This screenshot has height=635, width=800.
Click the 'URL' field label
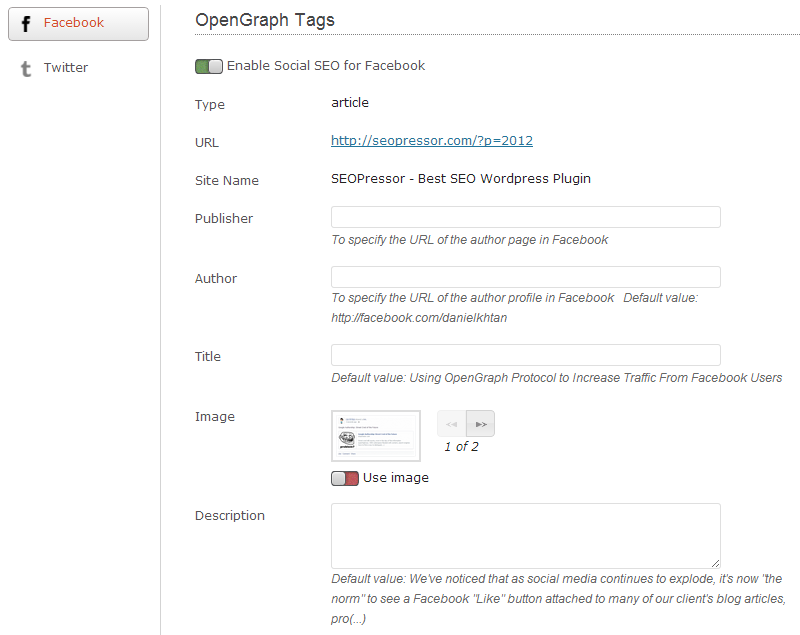pyautogui.click(x=207, y=143)
